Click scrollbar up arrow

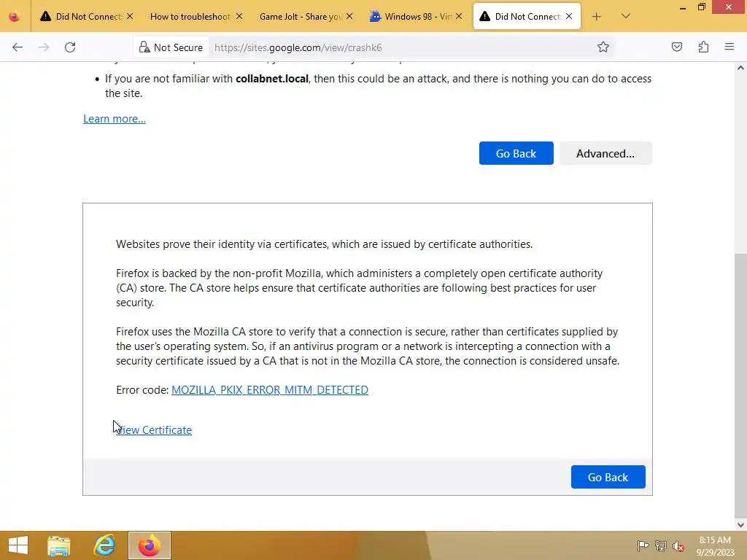pyautogui.click(x=740, y=68)
